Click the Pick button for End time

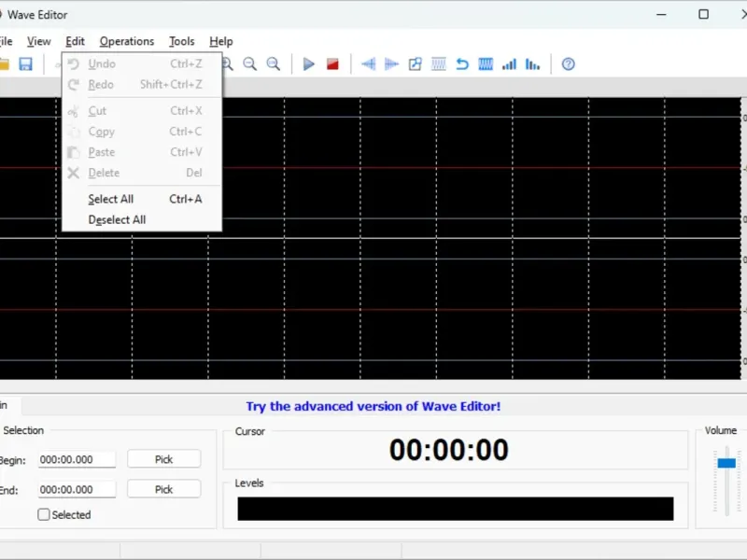(x=164, y=489)
